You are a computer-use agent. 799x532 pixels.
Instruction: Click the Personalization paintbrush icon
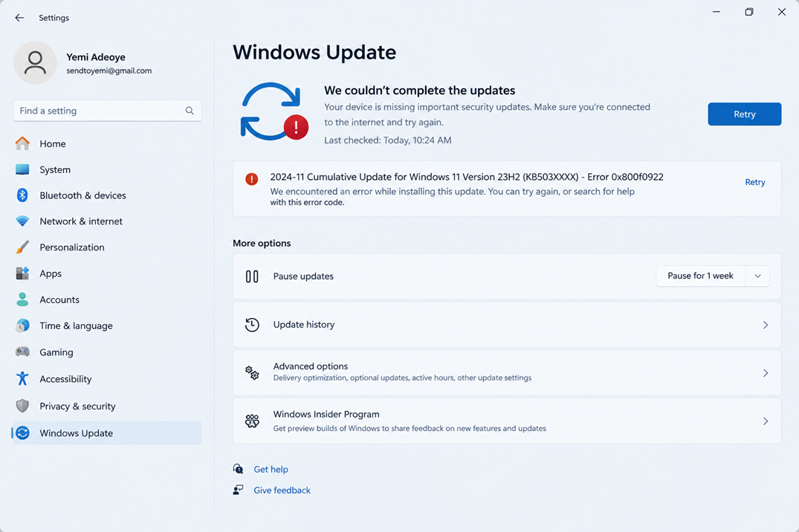(x=22, y=247)
